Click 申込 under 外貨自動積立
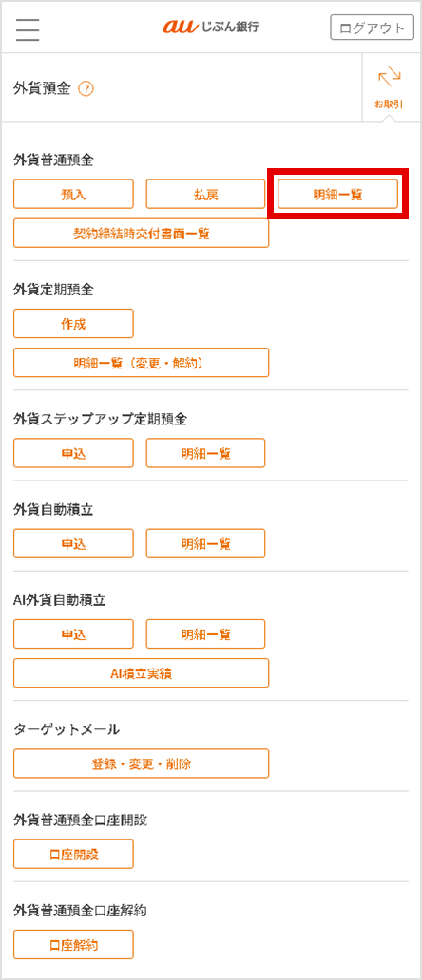Image resolution: width=422 pixels, height=980 pixels. [73, 544]
